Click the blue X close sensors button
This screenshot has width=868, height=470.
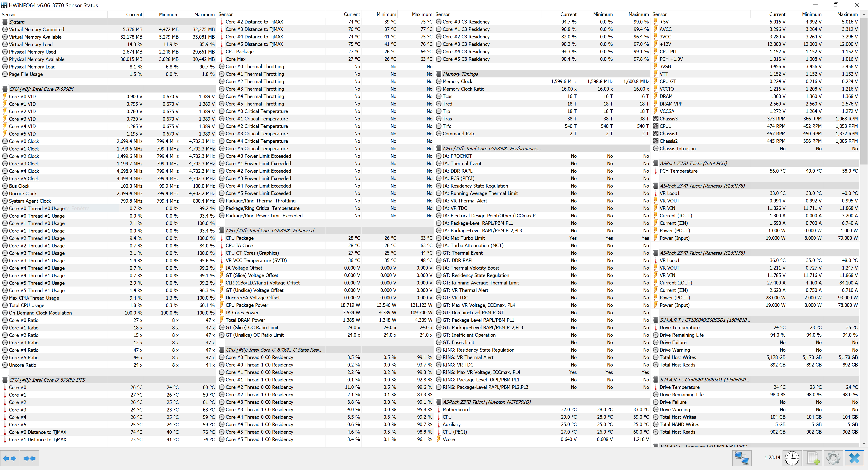[854, 458]
